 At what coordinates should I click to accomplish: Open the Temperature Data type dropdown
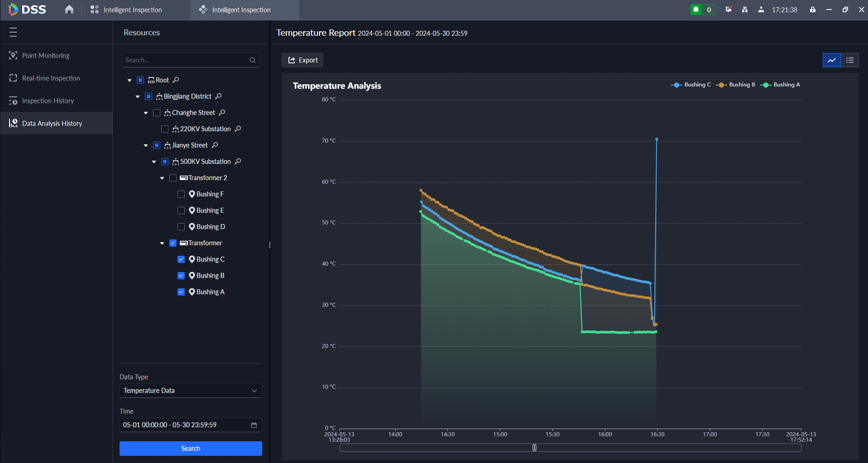tap(190, 390)
